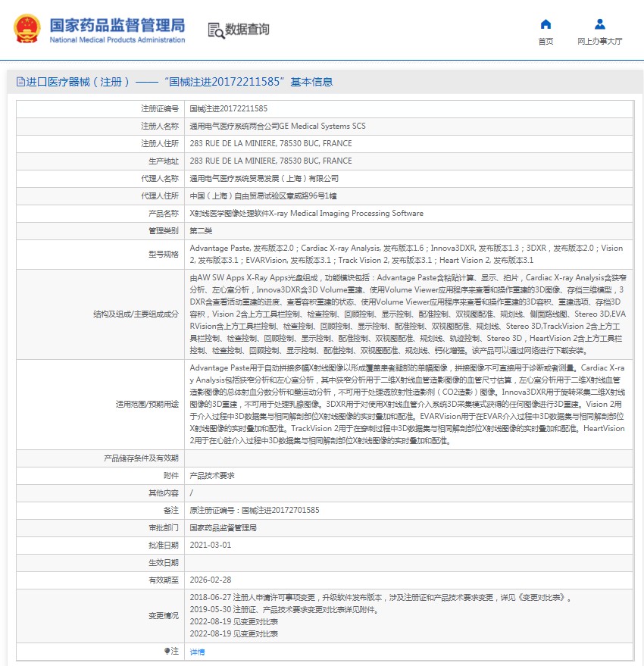Click the 产品技术要求 attachment value
Screen dimensions: 644x666
[212, 476]
